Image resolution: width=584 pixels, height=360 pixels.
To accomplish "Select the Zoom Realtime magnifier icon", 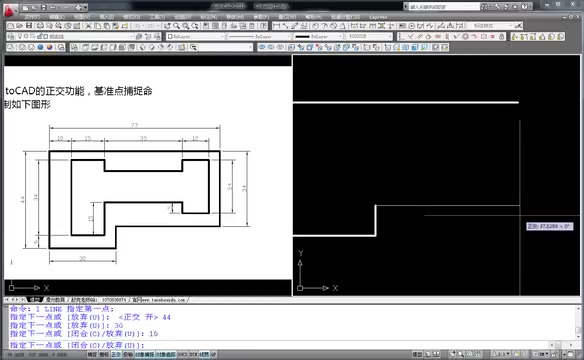I will click(x=176, y=26).
